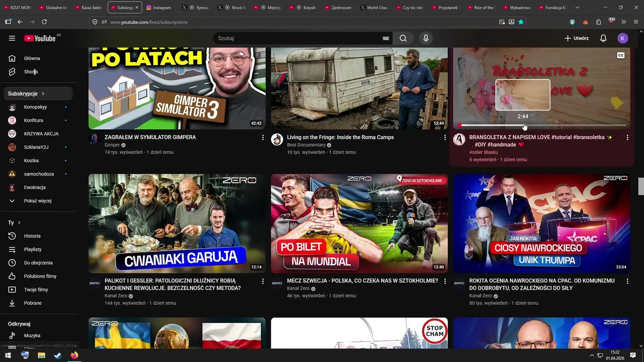
Task: Open the Firefox application menu
Action: tap(636, 22)
